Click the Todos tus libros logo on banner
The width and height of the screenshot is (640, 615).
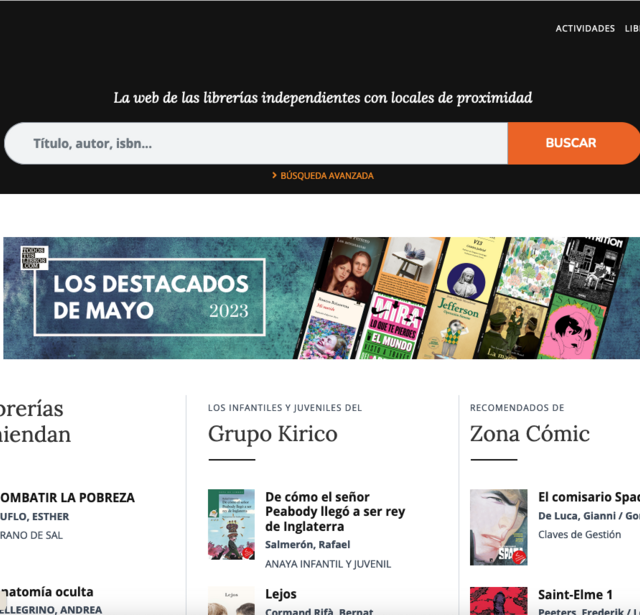(x=34, y=258)
